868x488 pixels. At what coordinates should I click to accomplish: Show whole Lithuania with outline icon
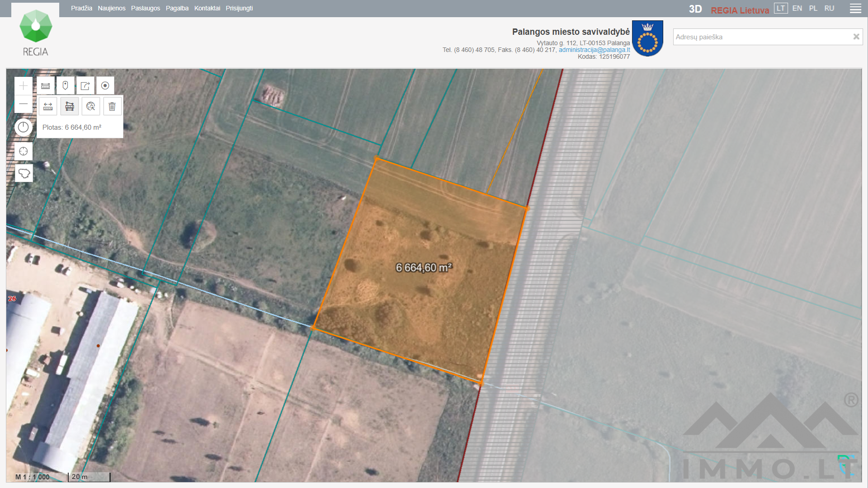pyautogui.click(x=24, y=173)
